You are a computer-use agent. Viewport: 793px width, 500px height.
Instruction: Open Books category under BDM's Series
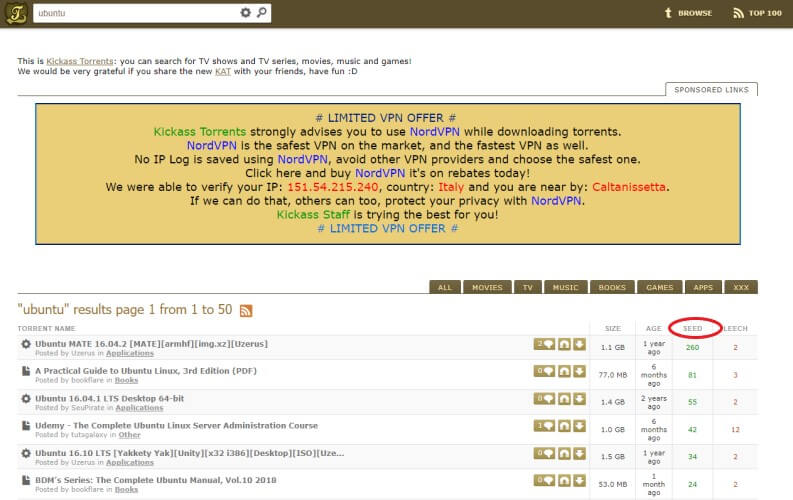(x=126, y=490)
